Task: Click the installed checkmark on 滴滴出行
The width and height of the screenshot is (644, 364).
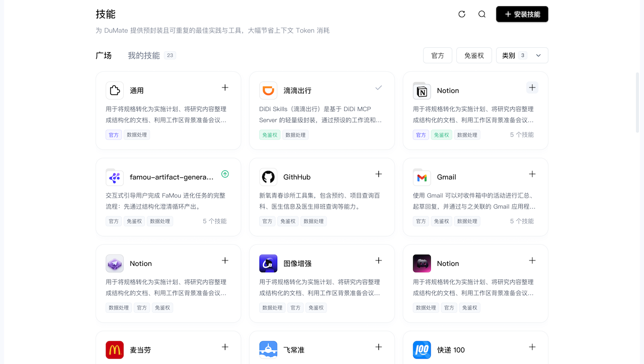Action: pos(379,87)
